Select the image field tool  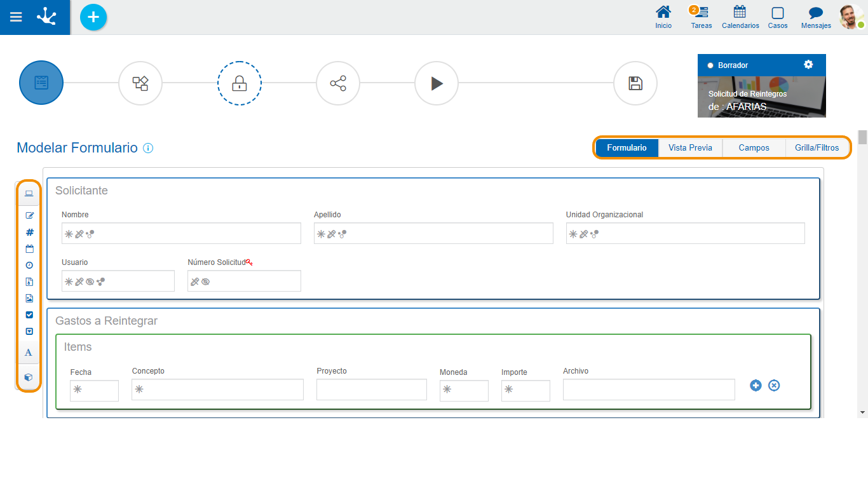tap(29, 298)
